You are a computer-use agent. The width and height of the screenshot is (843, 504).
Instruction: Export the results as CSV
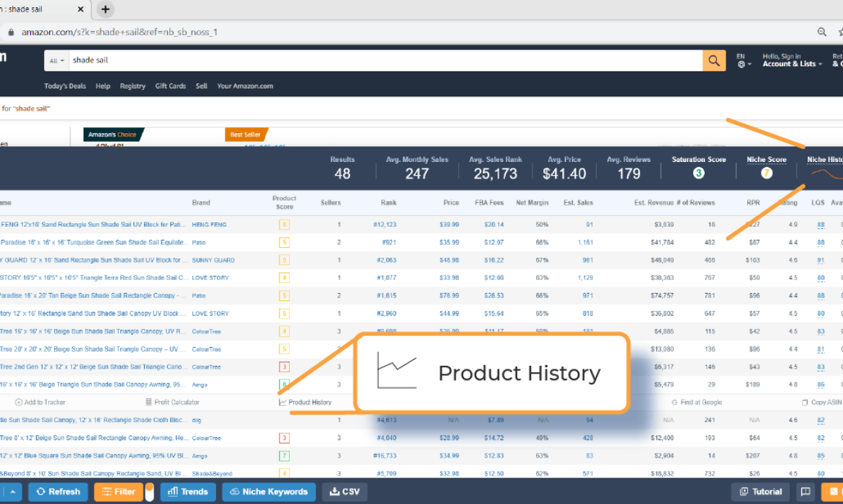(x=344, y=492)
